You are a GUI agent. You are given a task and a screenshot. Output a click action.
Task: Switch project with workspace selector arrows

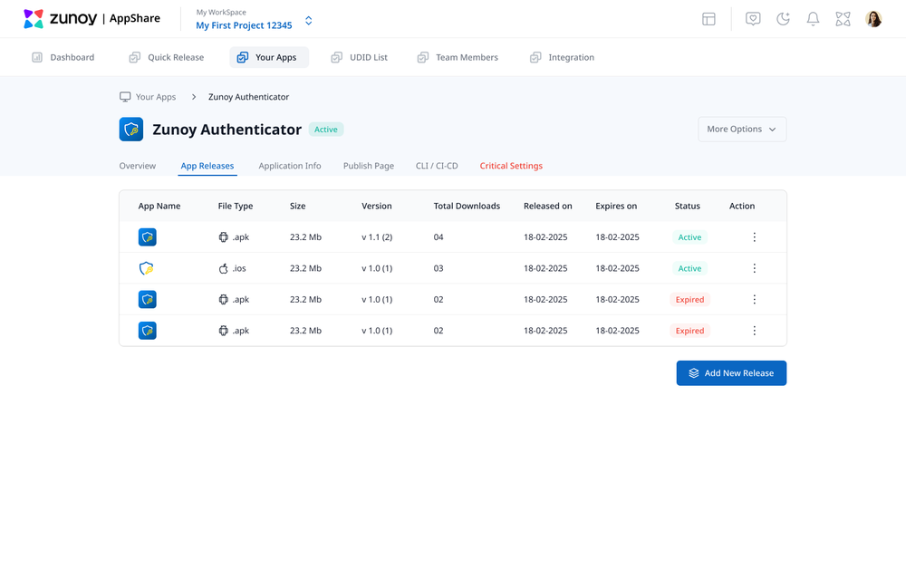pyautogui.click(x=309, y=21)
